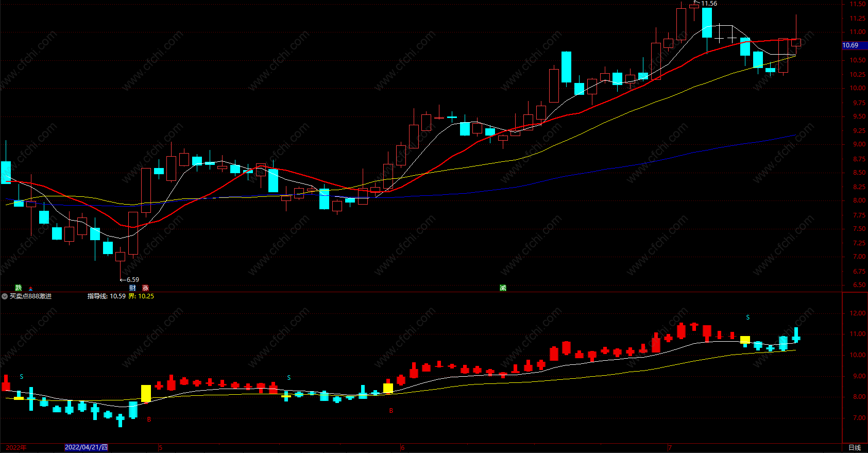Click the 11.50 price axis label in the main chart

click(858, 4)
